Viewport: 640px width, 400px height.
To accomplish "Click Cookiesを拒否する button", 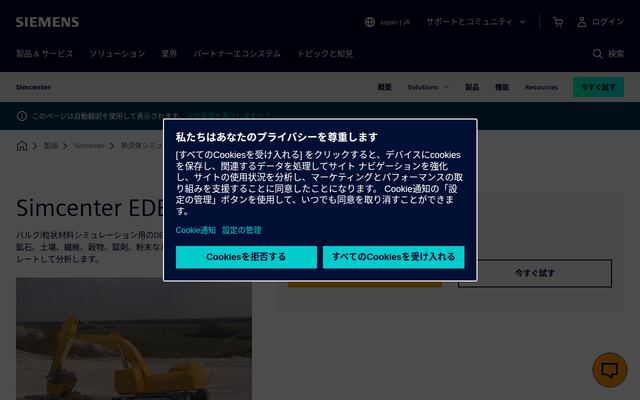I will (246, 257).
